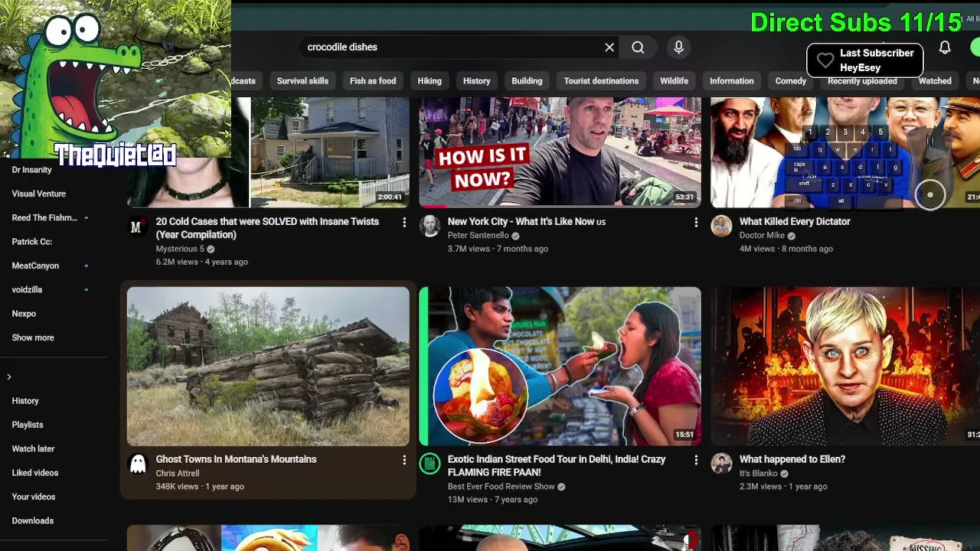Open title Ghost Towns In Montana's Mountains
This screenshot has height=551, width=980.
point(236,460)
